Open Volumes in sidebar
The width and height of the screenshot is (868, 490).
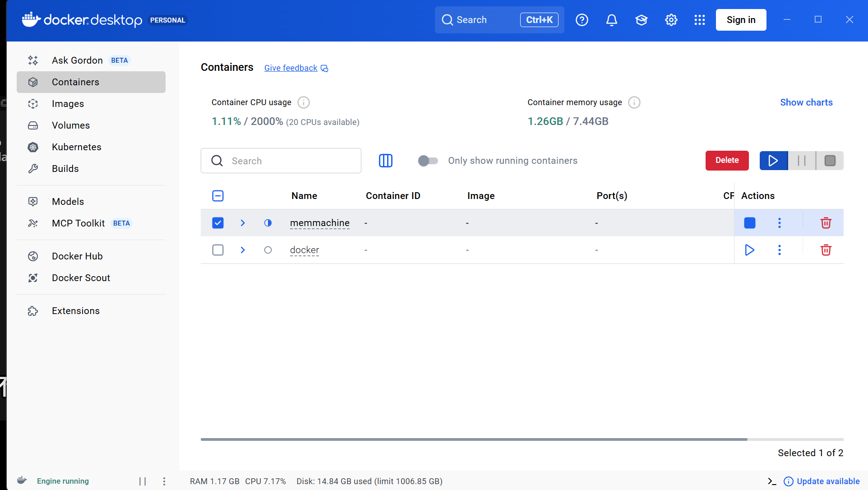tap(70, 125)
